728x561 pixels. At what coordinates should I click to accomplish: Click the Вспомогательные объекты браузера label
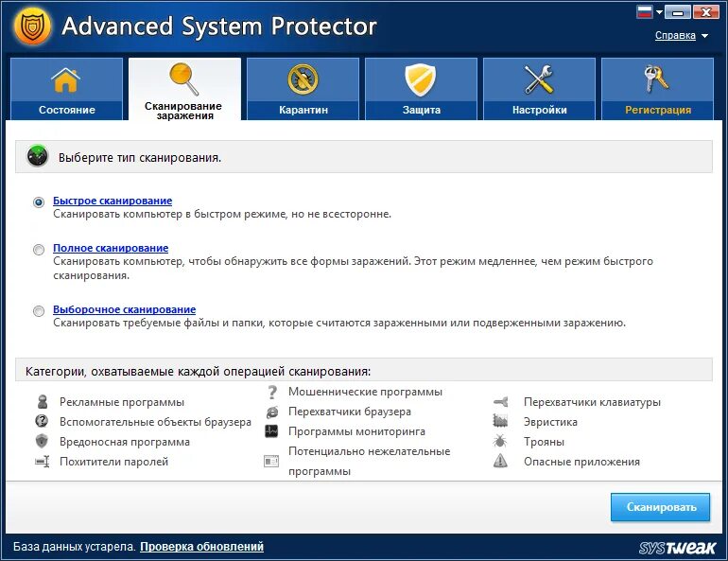tap(155, 422)
